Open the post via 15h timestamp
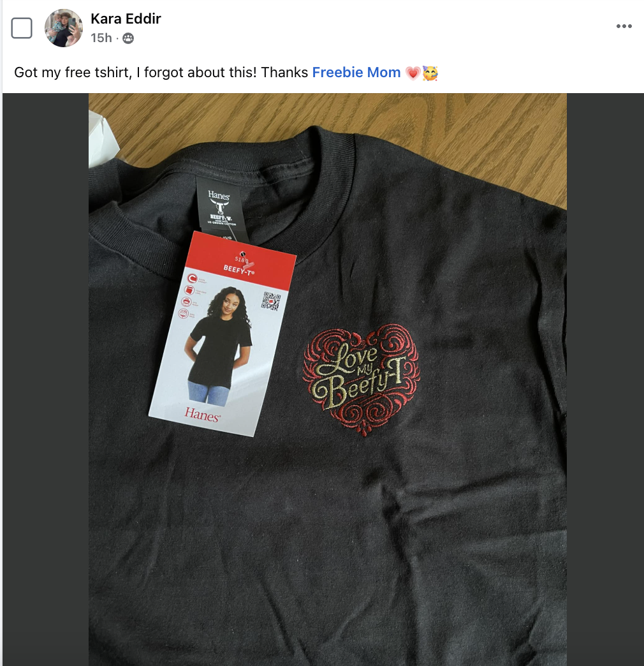 tap(101, 38)
